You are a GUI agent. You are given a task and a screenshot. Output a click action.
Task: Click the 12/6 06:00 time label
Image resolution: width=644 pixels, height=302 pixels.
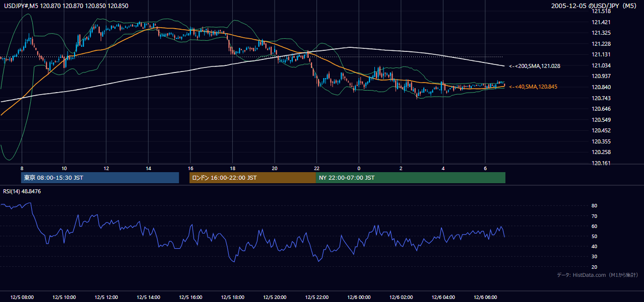[x=485, y=297]
